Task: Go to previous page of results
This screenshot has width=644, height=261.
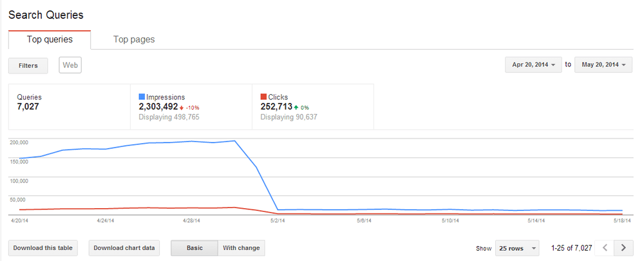Action: point(605,248)
